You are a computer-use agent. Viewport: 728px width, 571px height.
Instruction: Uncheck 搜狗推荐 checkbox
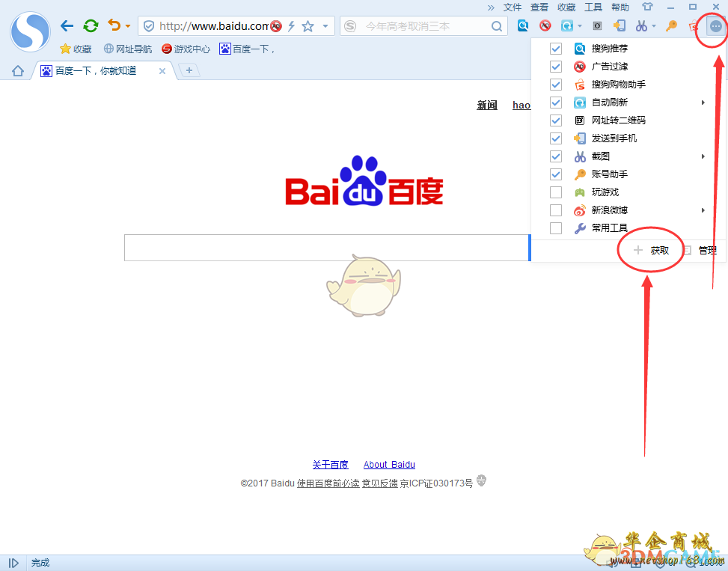coord(556,49)
